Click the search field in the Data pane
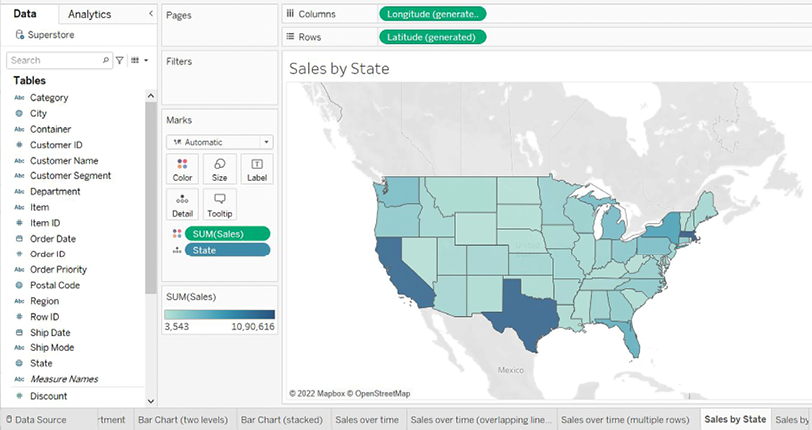812x430 pixels. pyautogui.click(x=53, y=61)
